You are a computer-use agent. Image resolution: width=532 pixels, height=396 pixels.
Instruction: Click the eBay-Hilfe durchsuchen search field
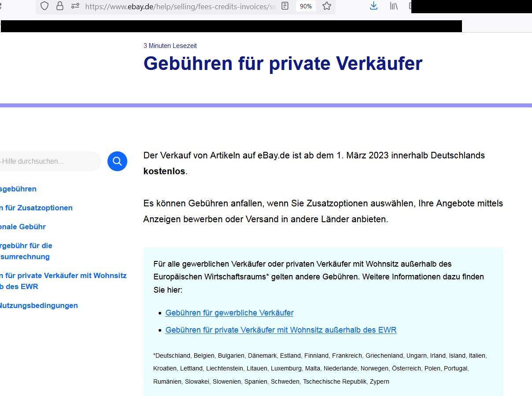(x=50, y=161)
